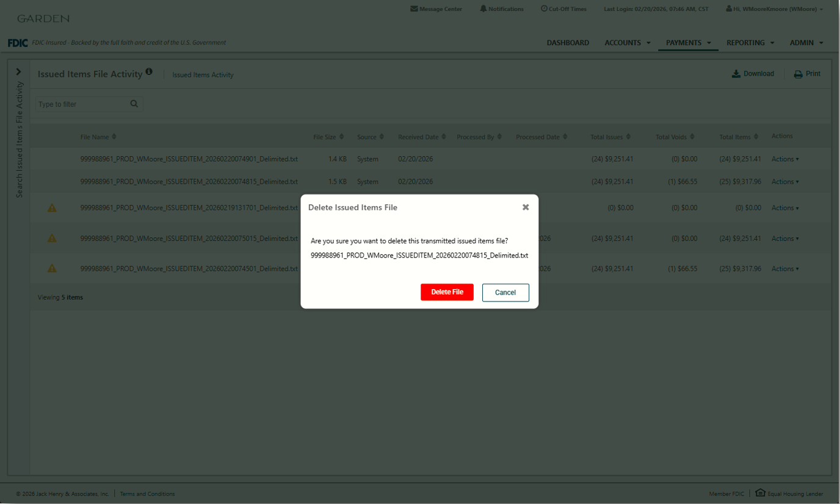Click the info icon beside Issued Items File Activity
The width and height of the screenshot is (840, 504).
click(x=149, y=72)
